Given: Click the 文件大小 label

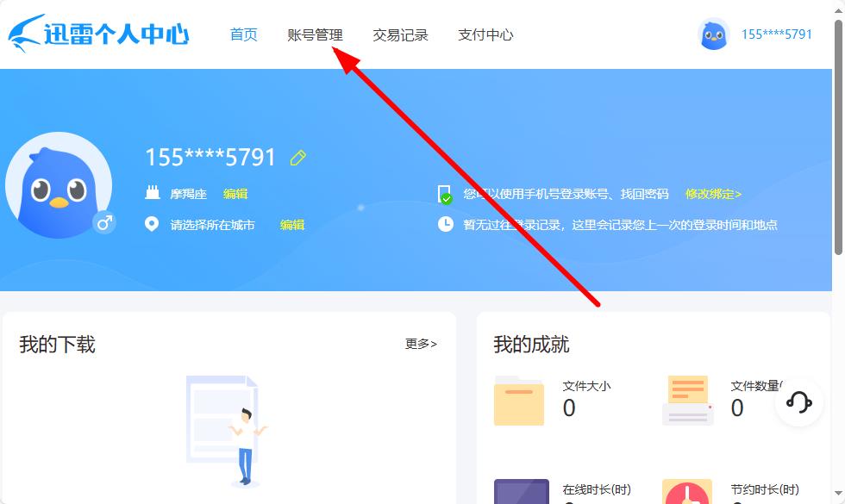Looking at the screenshot, I should point(586,386).
